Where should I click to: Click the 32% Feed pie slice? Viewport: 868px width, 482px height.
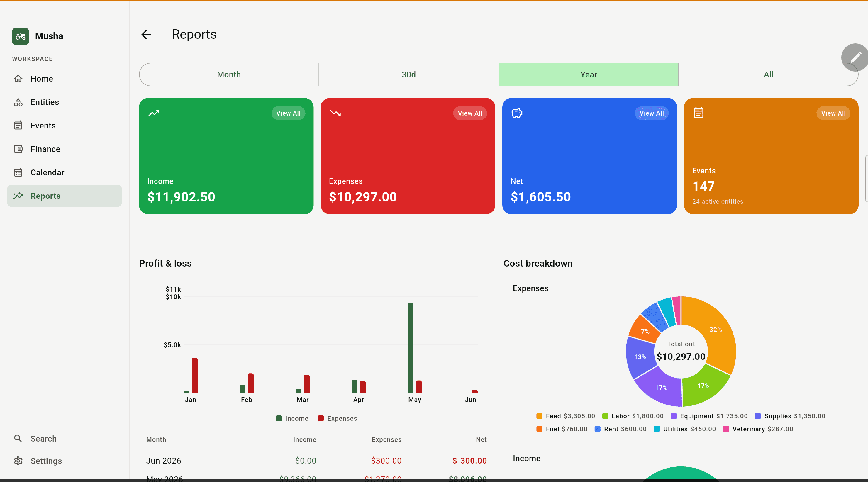tap(715, 330)
